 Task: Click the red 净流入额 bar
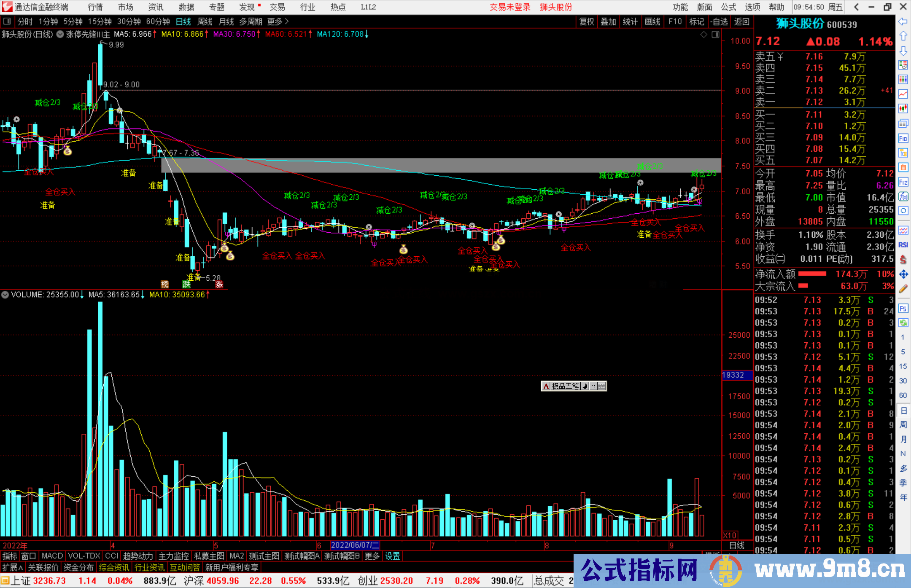pos(812,274)
